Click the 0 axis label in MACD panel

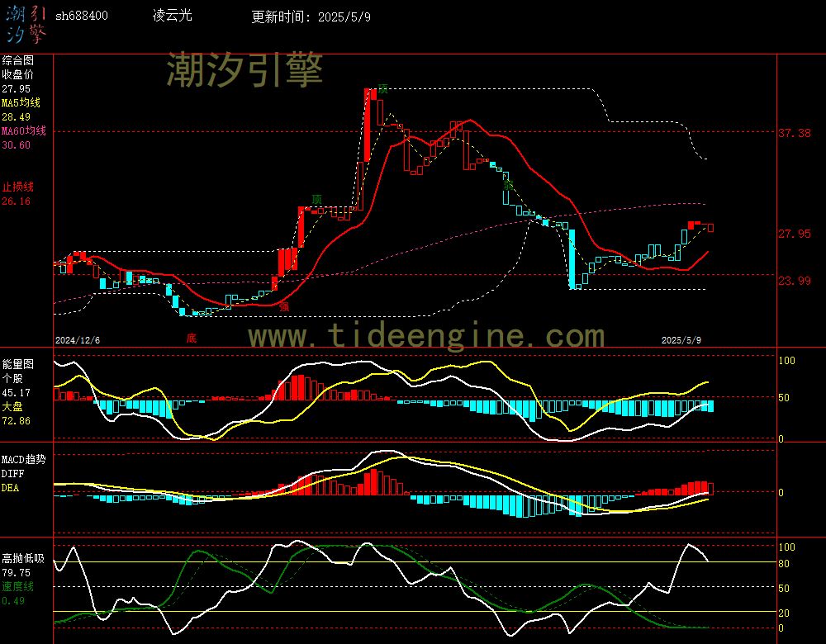tap(781, 492)
